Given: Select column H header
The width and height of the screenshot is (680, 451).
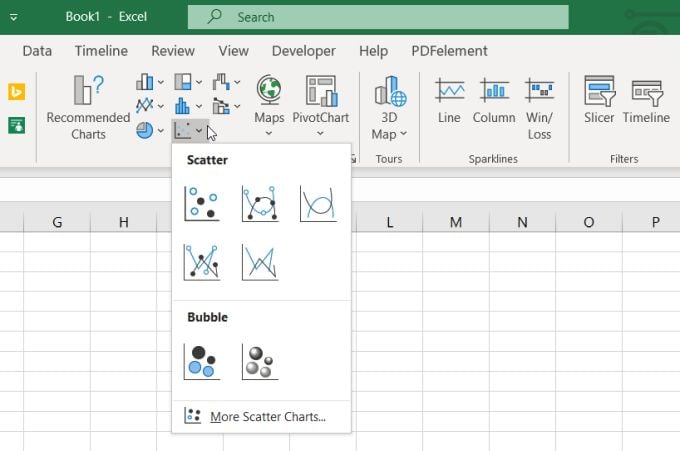Looking at the screenshot, I should [x=124, y=222].
